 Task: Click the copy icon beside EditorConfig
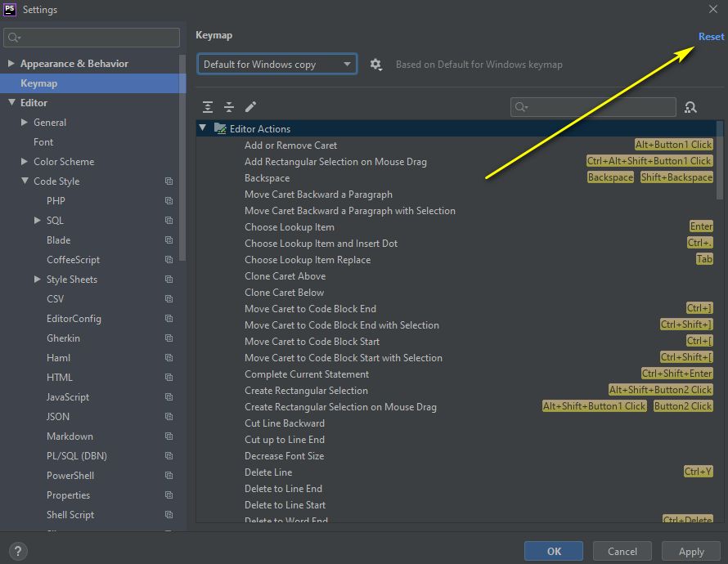[169, 319]
